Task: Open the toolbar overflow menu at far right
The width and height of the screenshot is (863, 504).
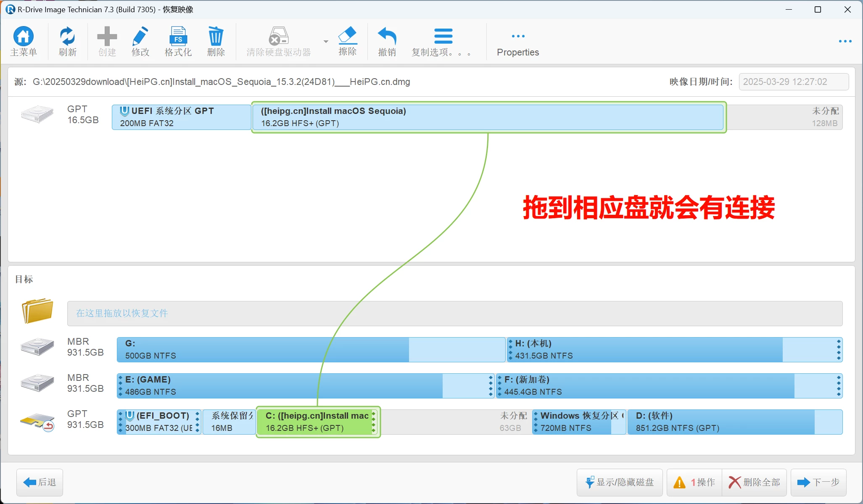Action: 845,41
